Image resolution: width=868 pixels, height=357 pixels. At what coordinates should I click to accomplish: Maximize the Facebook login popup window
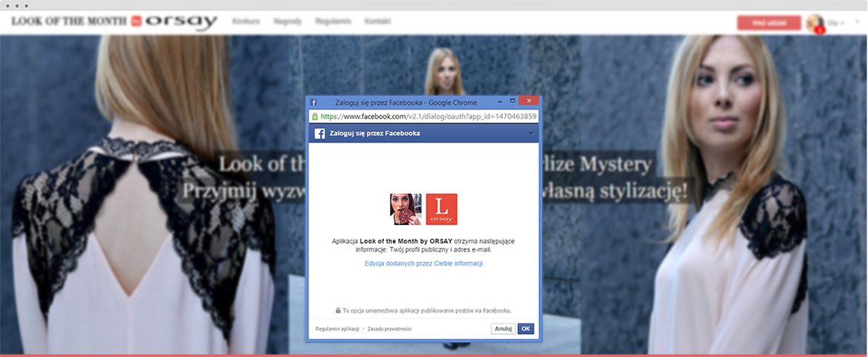pyautogui.click(x=512, y=101)
